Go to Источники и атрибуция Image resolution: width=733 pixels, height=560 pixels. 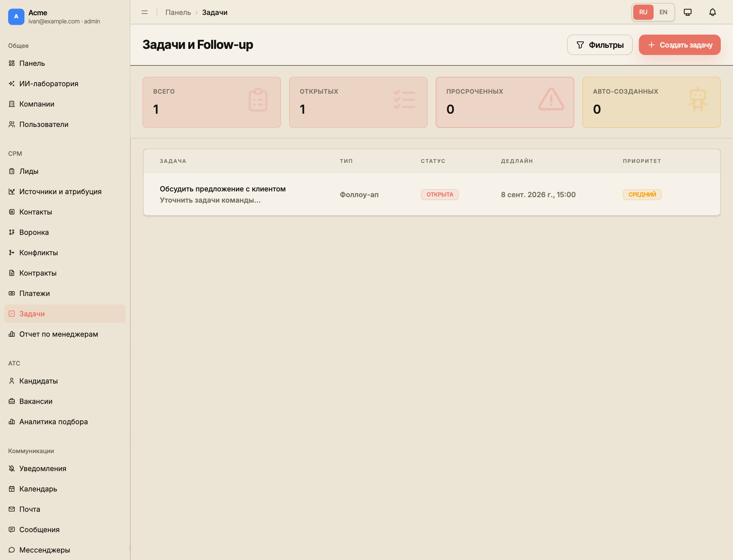(x=65, y=191)
